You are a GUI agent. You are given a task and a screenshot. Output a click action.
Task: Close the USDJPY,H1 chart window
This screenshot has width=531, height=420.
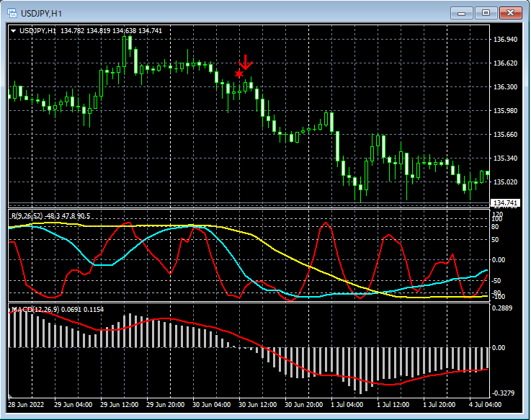[x=511, y=12]
